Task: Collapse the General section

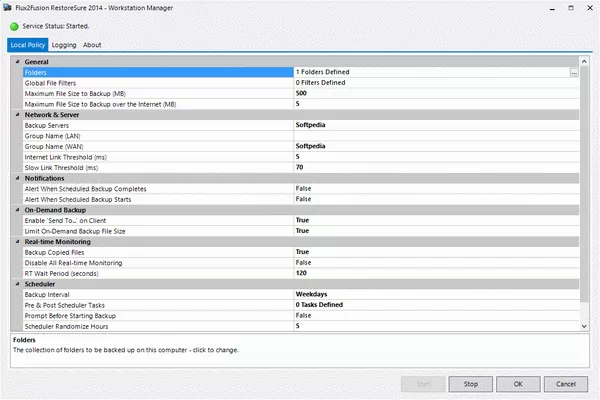Action: 17,62
